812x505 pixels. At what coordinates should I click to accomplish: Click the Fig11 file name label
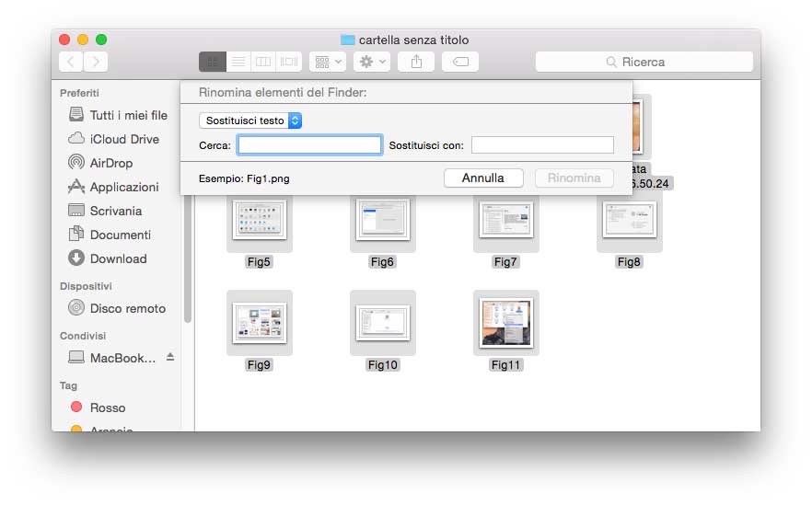(505, 365)
